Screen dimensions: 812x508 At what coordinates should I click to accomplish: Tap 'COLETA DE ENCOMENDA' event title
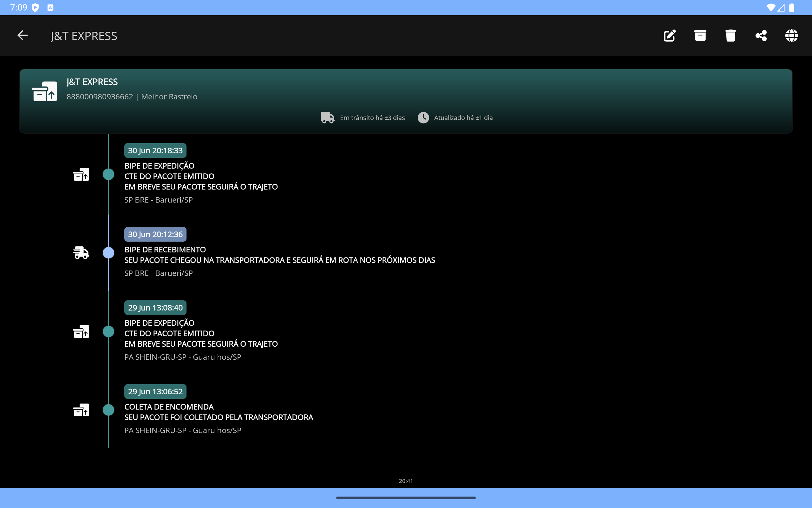[169, 407]
